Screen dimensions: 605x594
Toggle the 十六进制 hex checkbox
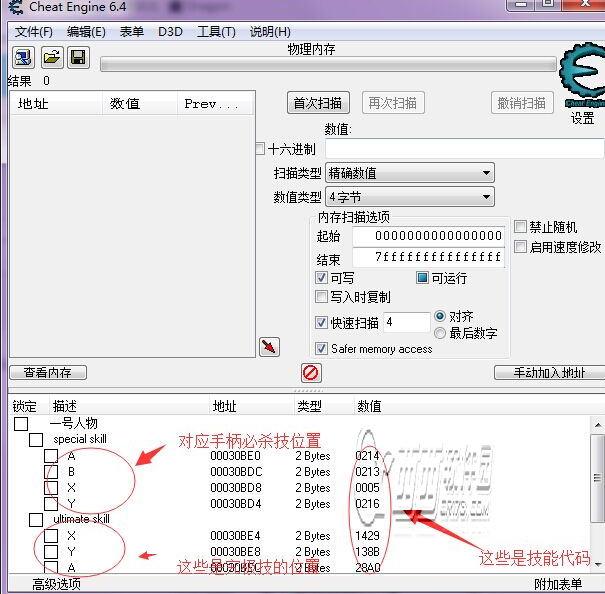pyautogui.click(x=260, y=149)
